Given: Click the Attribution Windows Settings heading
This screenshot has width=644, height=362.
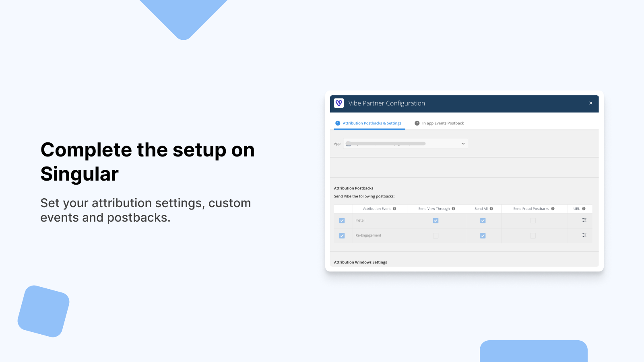Looking at the screenshot, I should tap(361, 262).
